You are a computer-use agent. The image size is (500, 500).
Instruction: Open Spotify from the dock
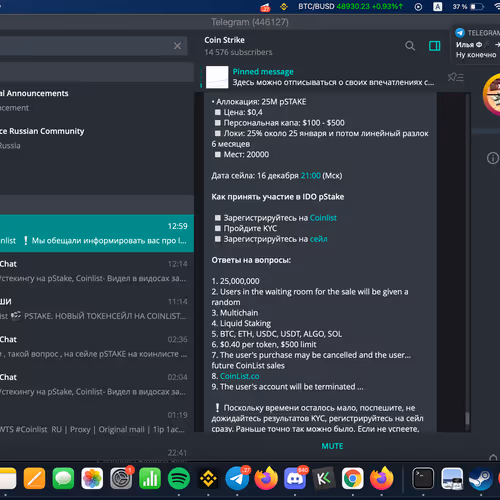coord(179,478)
